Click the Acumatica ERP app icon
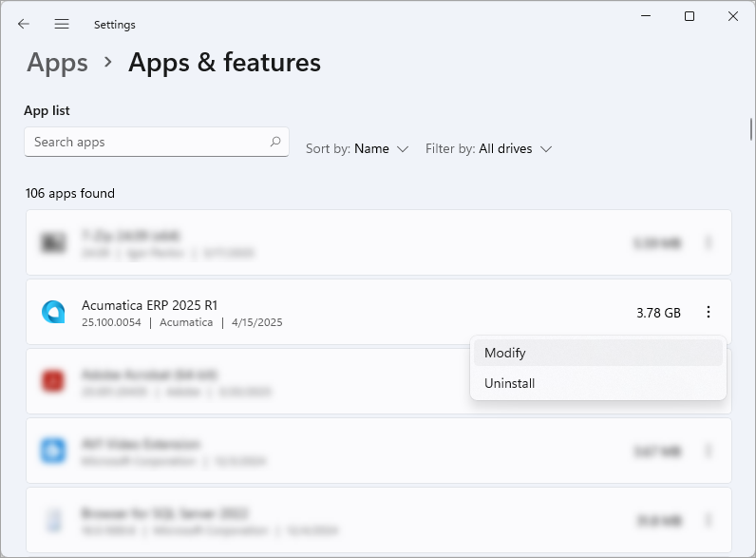This screenshot has height=558, width=756. coord(53,312)
